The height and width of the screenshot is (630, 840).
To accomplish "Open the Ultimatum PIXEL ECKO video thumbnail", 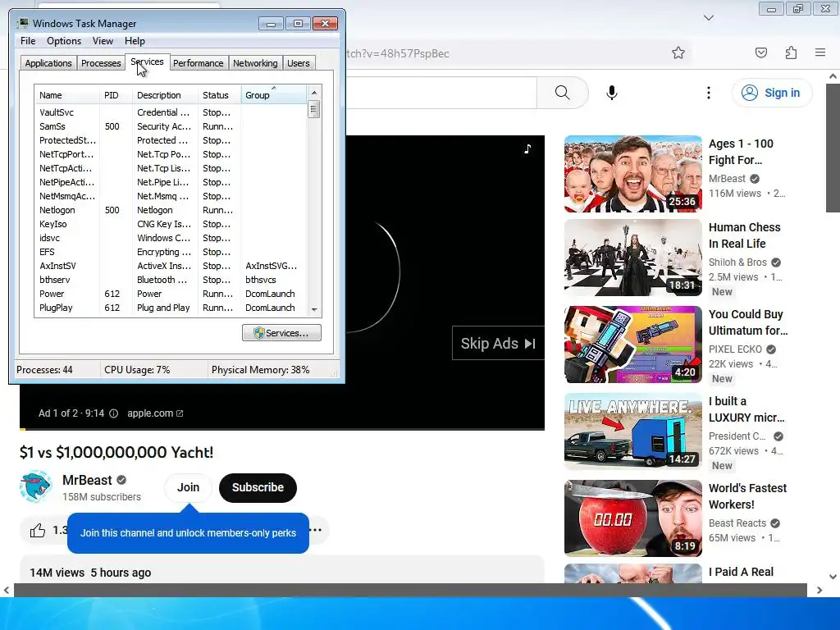I will 632,345.
